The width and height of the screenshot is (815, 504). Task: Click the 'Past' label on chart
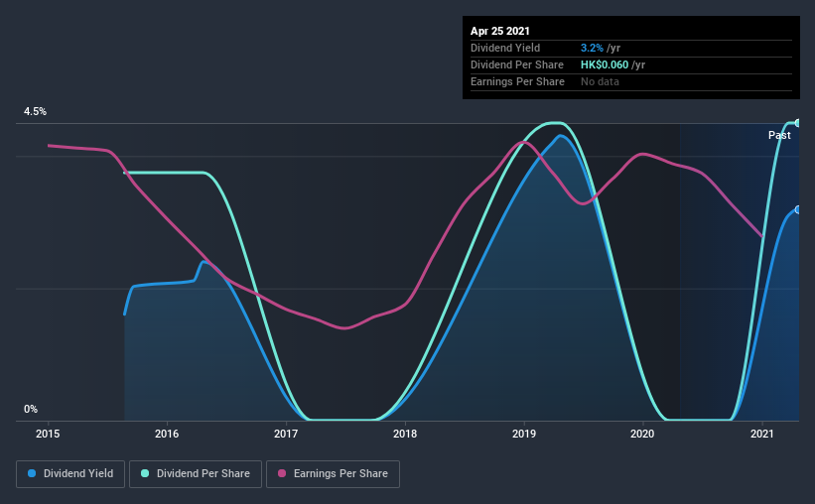pyautogui.click(x=779, y=135)
